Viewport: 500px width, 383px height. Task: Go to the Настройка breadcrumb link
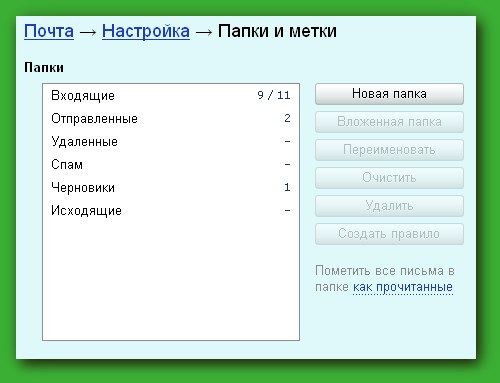[146, 31]
